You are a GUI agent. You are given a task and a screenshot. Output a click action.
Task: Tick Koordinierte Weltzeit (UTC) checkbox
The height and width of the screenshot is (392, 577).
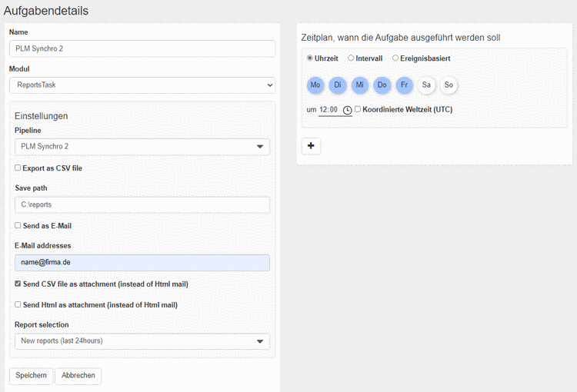click(x=358, y=109)
